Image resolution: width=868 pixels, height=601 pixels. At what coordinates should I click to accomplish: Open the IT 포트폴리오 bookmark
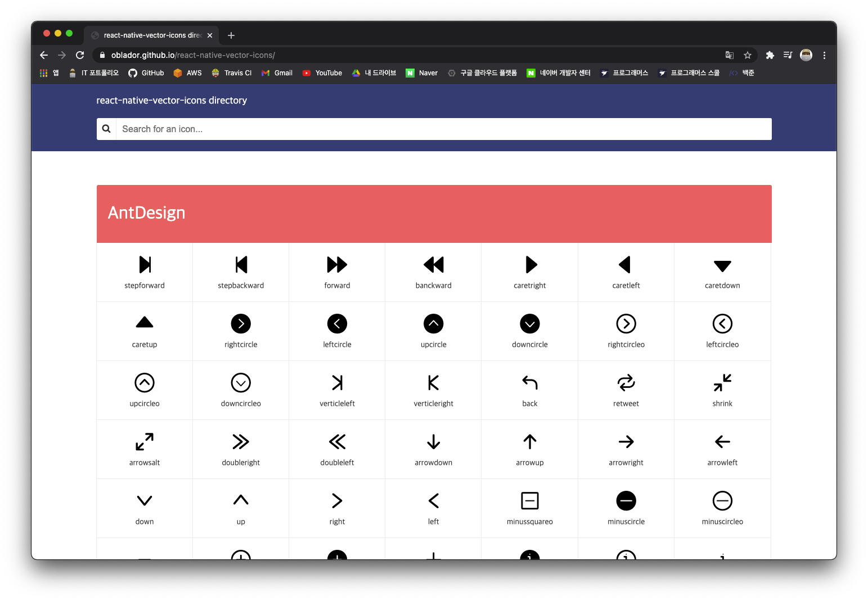click(93, 73)
